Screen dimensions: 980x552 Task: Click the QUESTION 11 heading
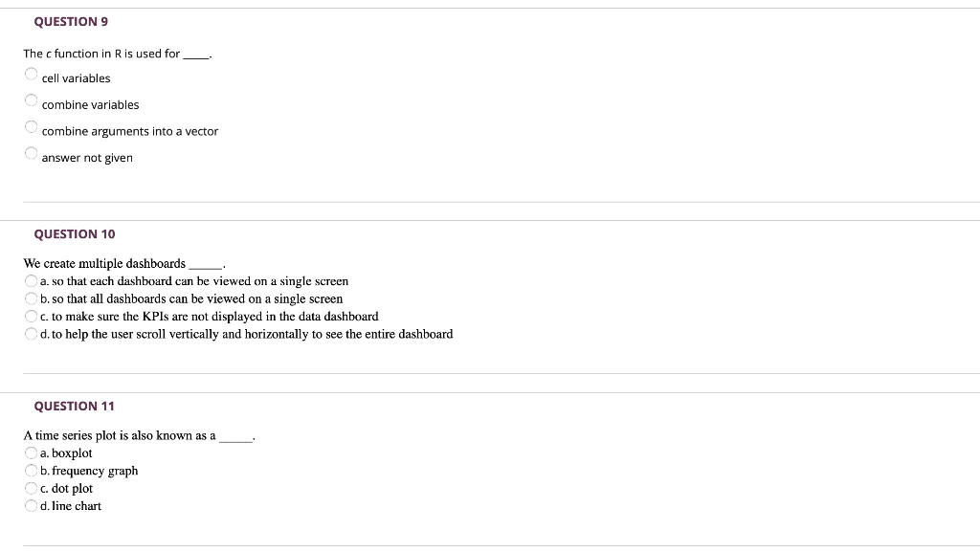[75, 406]
